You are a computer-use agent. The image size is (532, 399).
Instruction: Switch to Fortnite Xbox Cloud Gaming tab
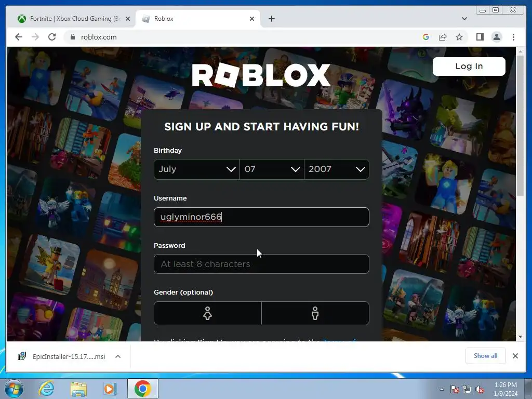(x=73, y=19)
